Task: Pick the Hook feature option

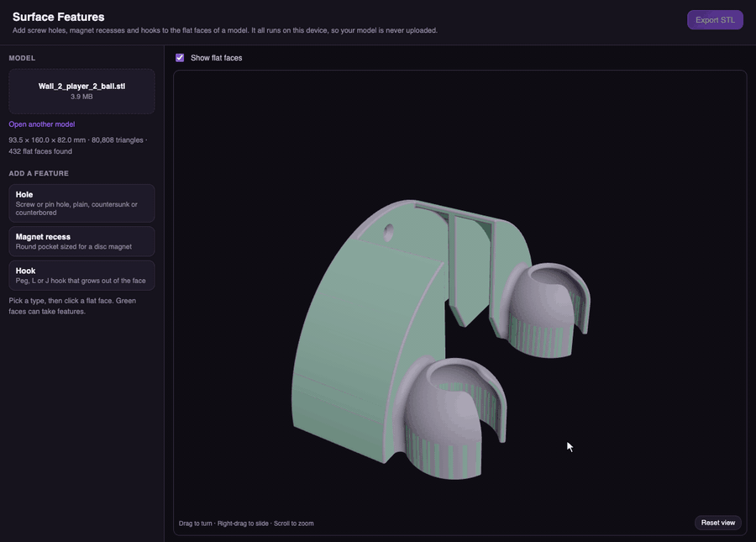Action: tap(81, 276)
